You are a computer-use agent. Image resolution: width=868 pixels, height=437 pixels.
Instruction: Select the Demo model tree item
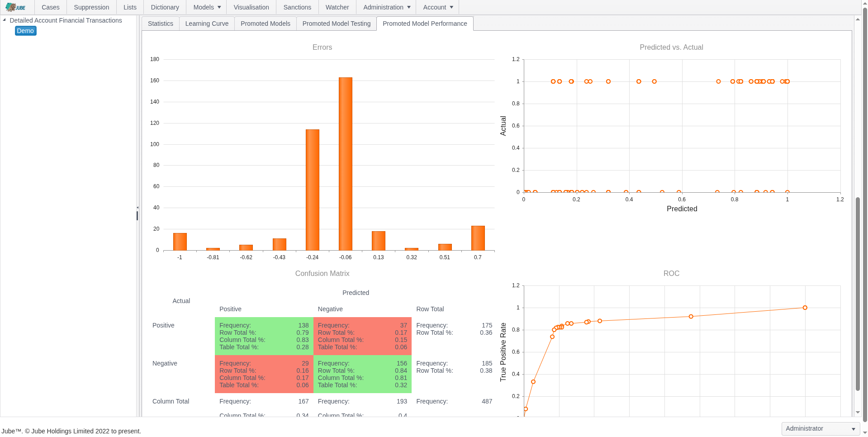(x=25, y=31)
